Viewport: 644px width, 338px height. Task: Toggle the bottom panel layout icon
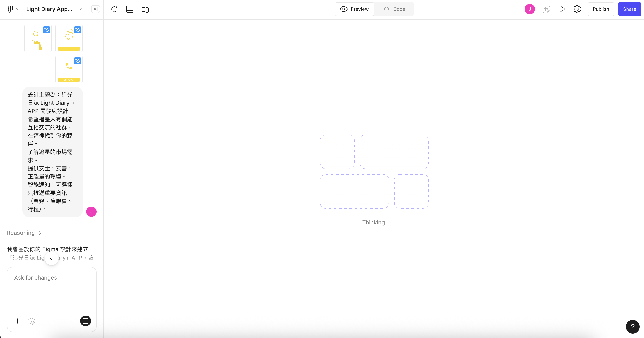pyautogui.click(x=130, y=9)
